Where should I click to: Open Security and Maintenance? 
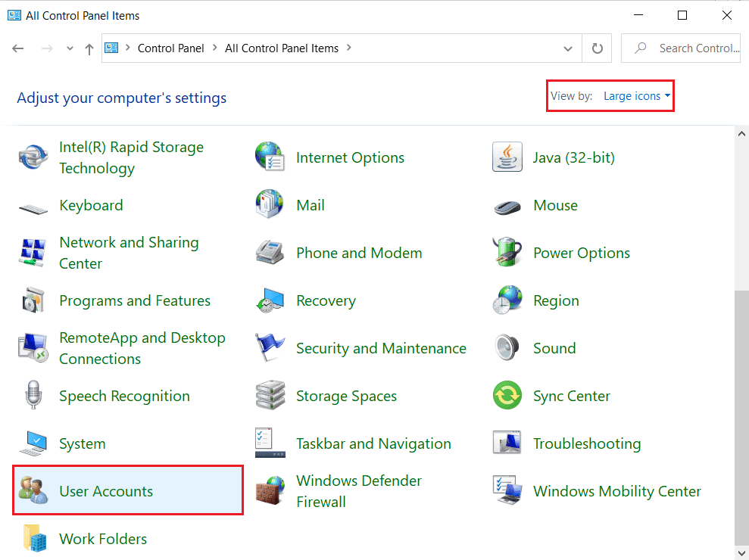381,348
